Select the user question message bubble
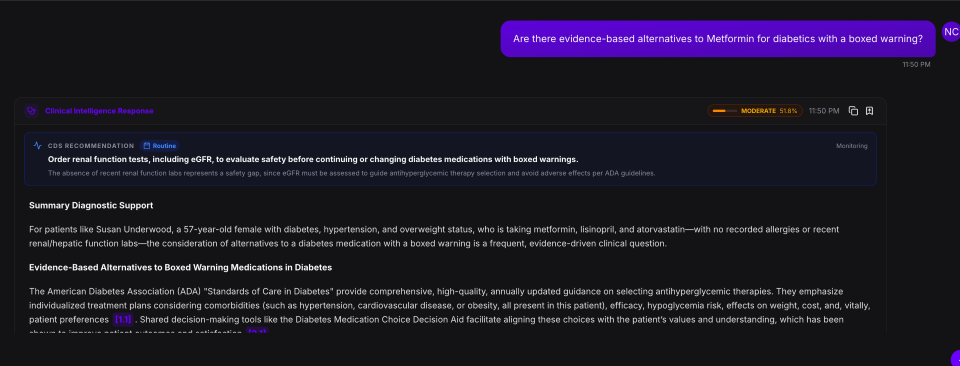The image size is (960, 366). [718, 39]
